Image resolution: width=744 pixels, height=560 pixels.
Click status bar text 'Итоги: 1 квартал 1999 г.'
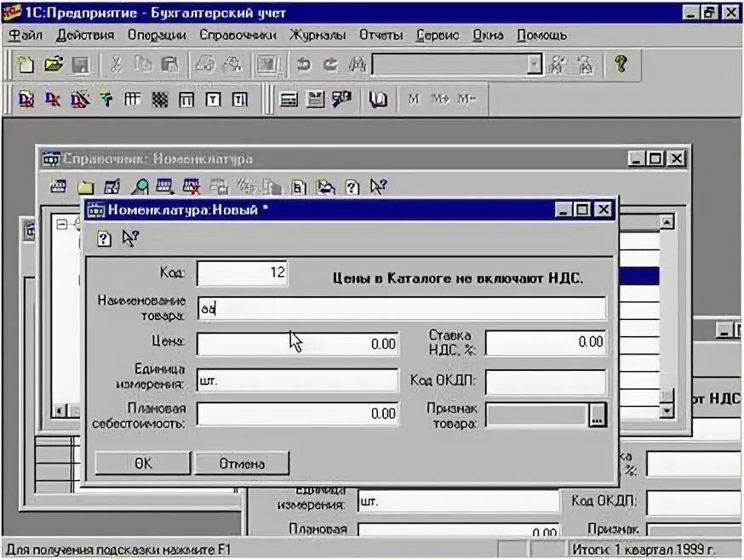[x=643, y=550]
